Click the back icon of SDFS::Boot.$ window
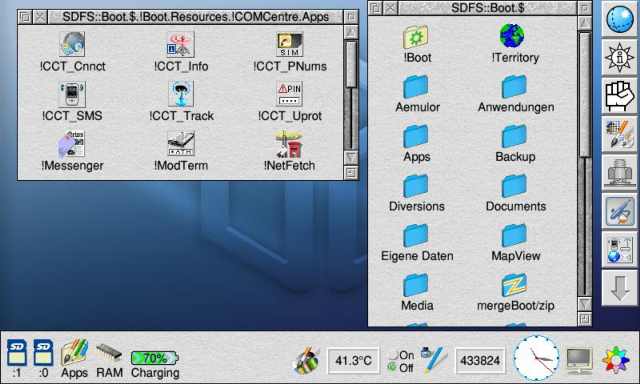The image size is (640, 384). click(376, 8)
